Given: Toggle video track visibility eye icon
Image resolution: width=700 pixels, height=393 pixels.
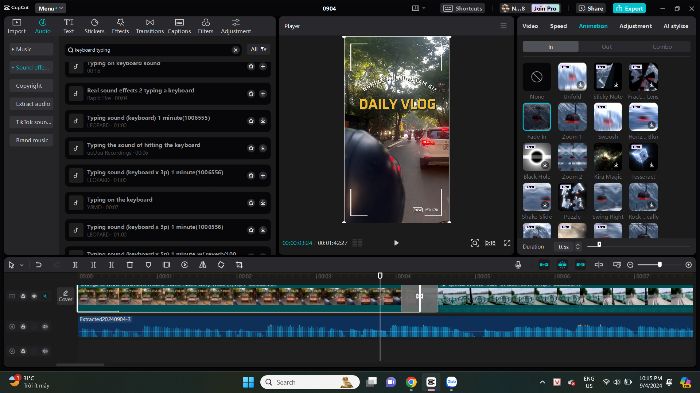Looking at the screenshot, I should point(34,296).
